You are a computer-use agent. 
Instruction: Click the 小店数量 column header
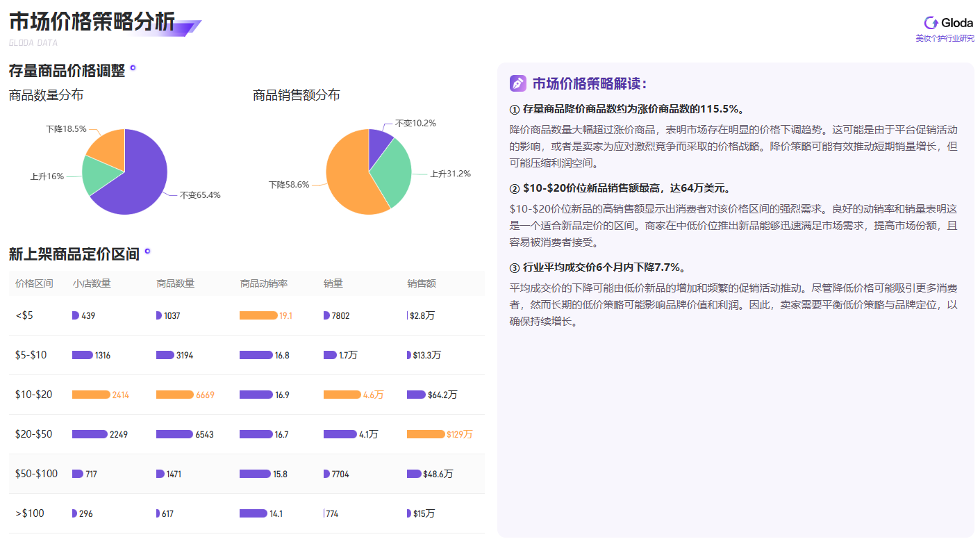click(x=91, y=283)
